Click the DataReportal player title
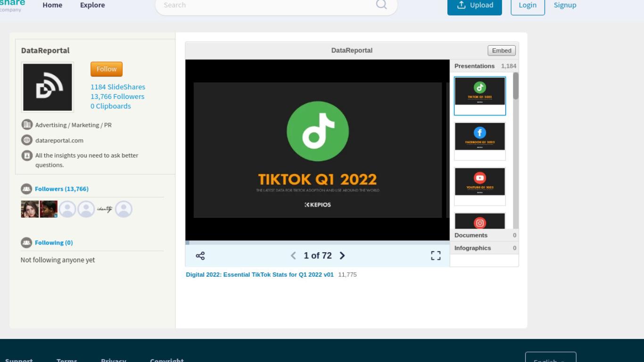644x362 pixels. pyautogui.click(x=352, y=50)
